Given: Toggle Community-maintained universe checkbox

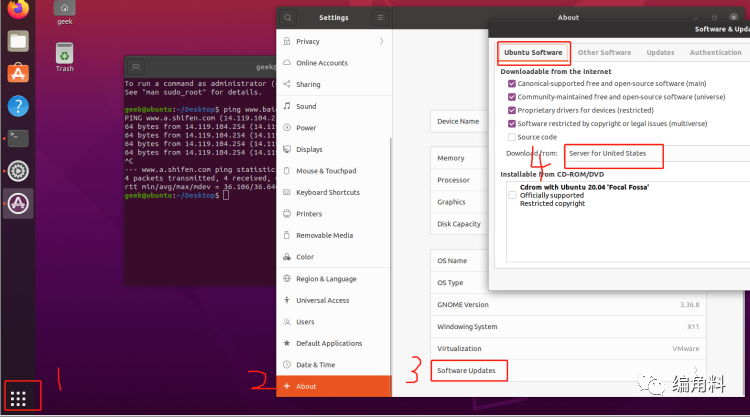Looking at the screenshot, I should point(512,97).
